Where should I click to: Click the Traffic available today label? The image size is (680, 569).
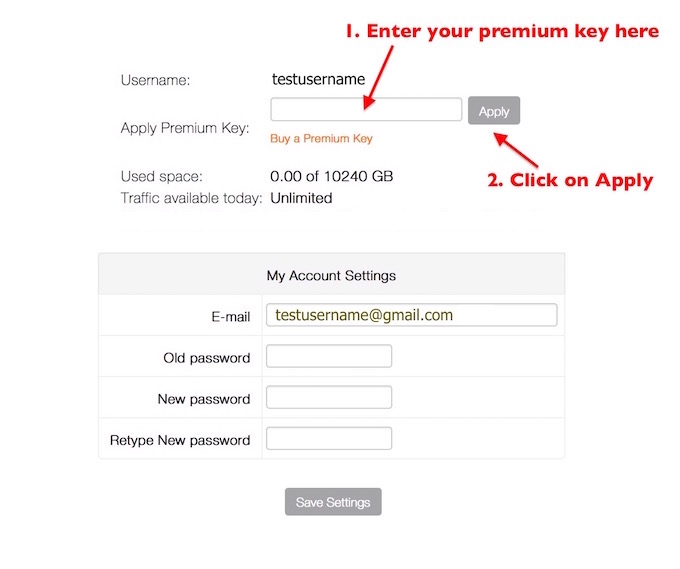click(x=191, y=198)
